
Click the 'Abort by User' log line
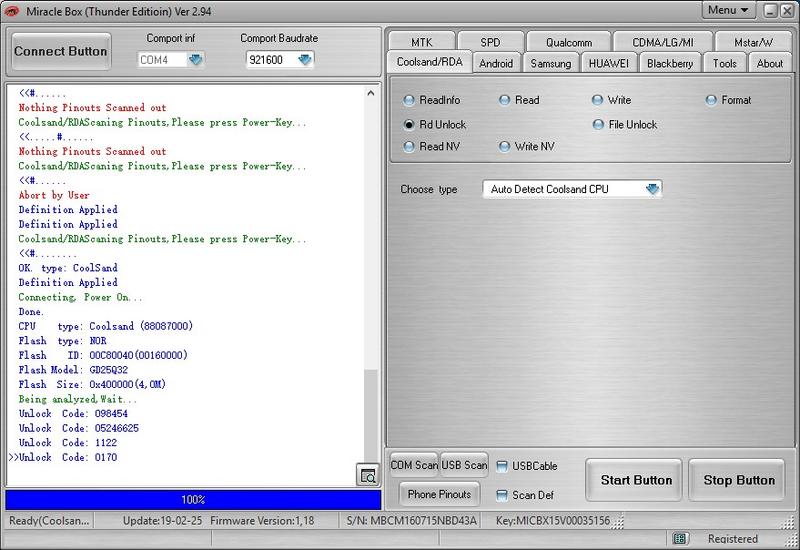click(x=54, y=195)
